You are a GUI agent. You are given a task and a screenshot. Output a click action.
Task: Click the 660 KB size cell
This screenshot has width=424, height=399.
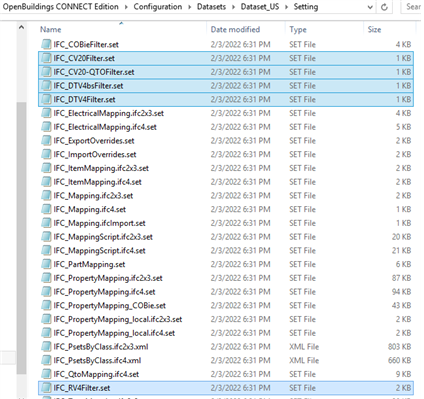pos(399,360)
